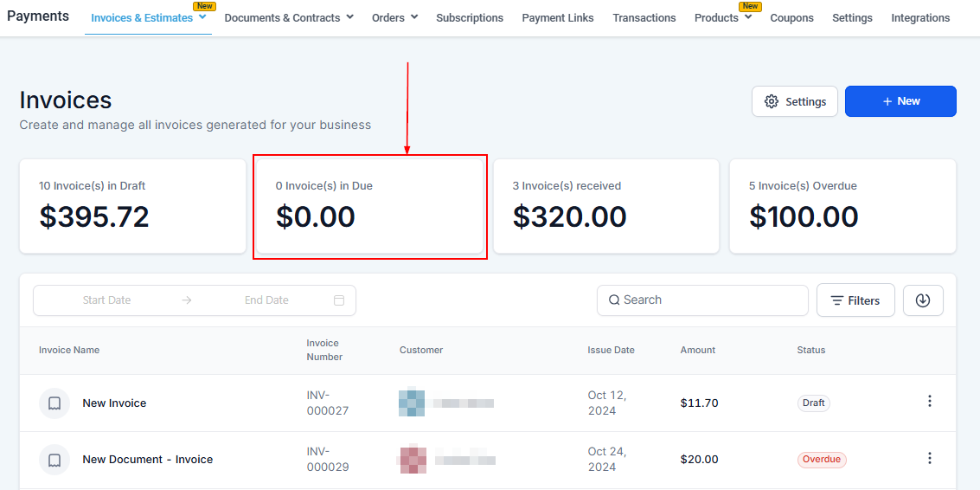The image size is (980, 490).
Task: Click the blue New invoice button
Action: (900, 101)
